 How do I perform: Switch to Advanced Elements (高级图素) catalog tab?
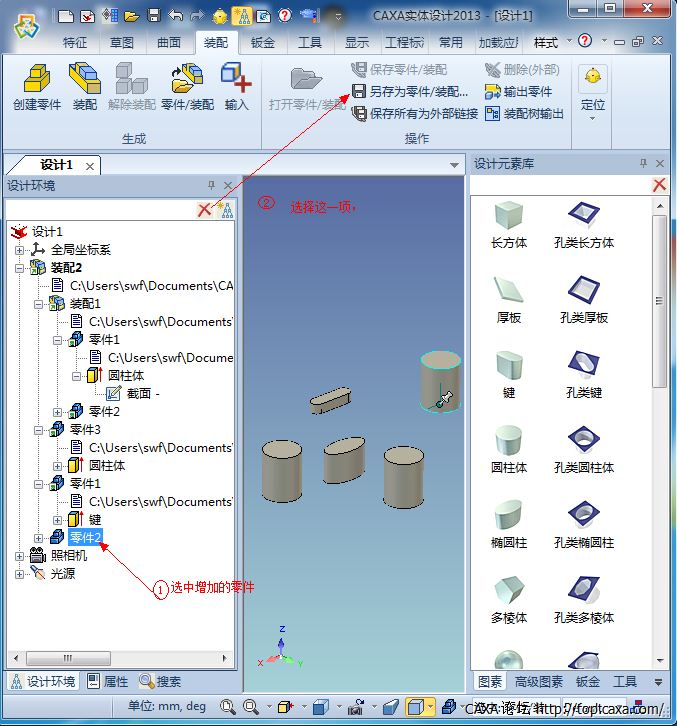pyautogui.click(x=539, y=682)
